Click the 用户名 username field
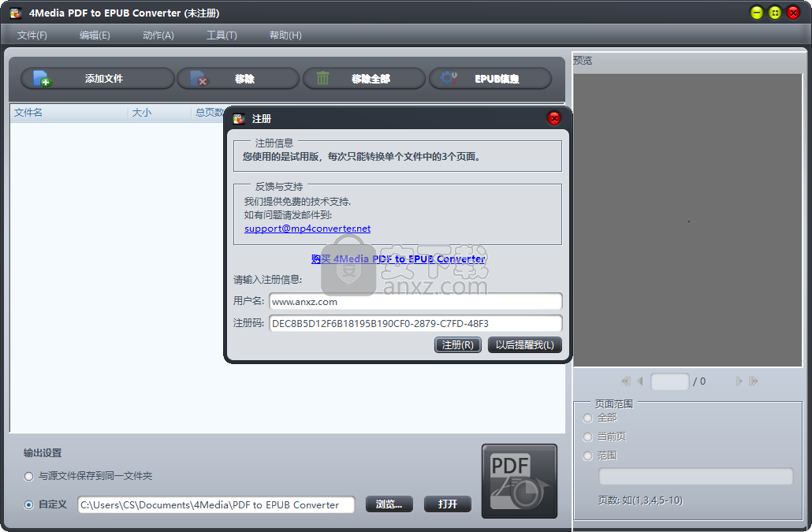 (x=415, y=302)
